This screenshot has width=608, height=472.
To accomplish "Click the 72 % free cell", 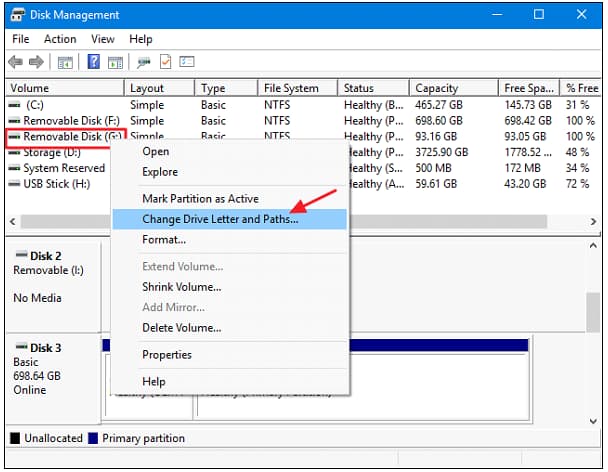I will click(x=577, y=184).
